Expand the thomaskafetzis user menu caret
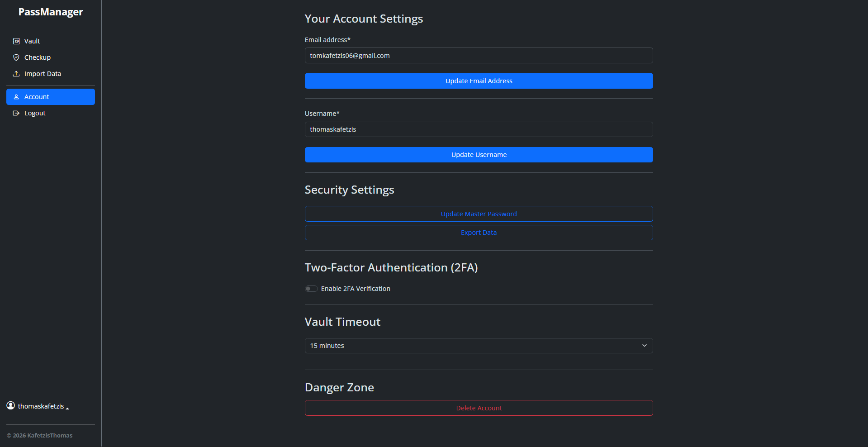Image resolution: width=868 pixels, height=447 pixels. point(67,408)
